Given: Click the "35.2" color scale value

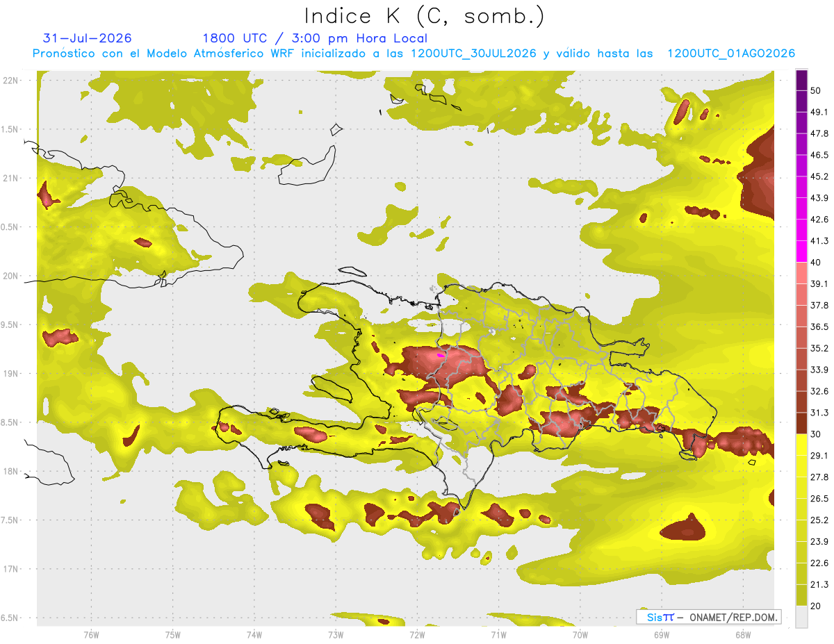Looking at the screenshot, I should (x=819, y=348).
